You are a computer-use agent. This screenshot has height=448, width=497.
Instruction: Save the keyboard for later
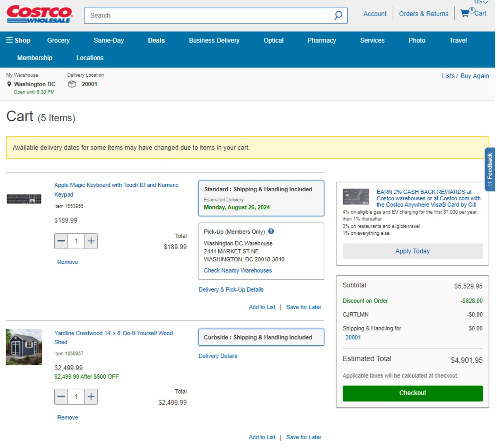point(304,307)
